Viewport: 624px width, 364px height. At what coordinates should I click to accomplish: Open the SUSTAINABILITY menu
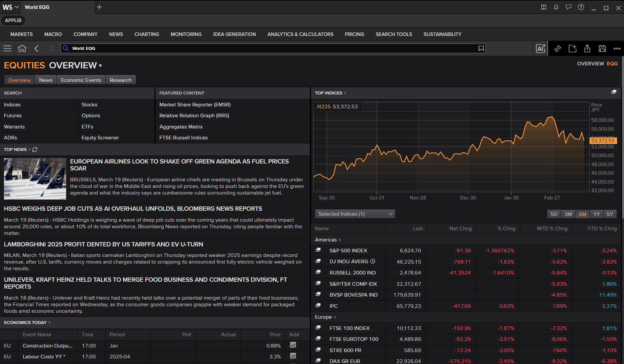(442, 34)
